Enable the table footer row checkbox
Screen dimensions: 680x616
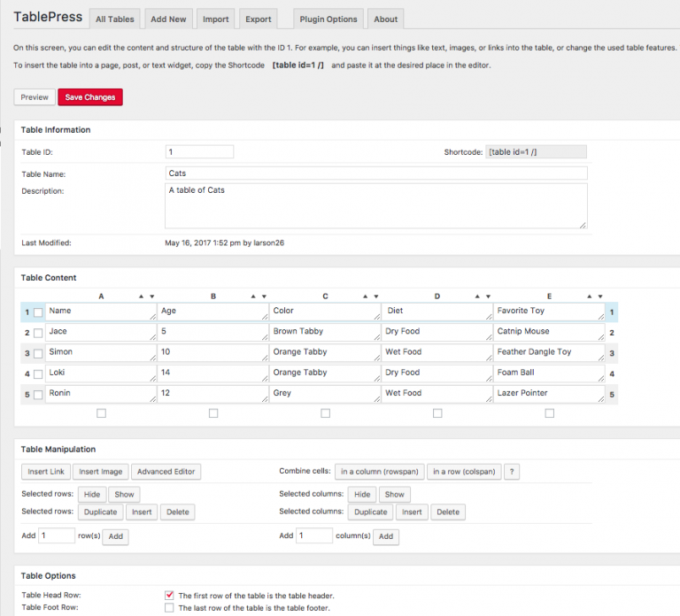pyautogui.click(x=170, y=608)
